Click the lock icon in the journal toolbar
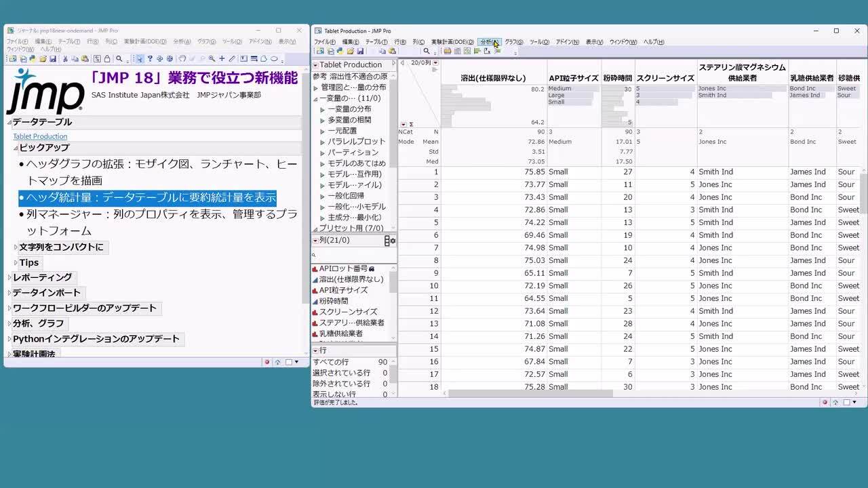The height and width of the screenshot is (488, 868). [107, 59]
